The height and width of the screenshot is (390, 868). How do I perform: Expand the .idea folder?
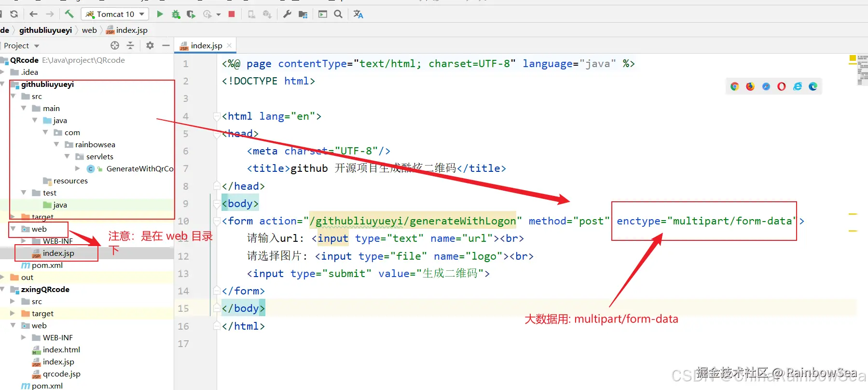coord(2,72)
